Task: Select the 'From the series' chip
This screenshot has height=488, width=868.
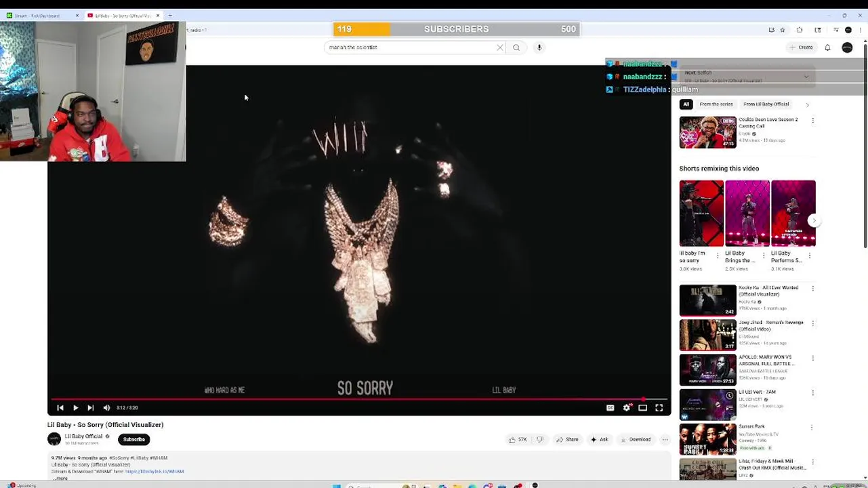Action: pos(716,104)
